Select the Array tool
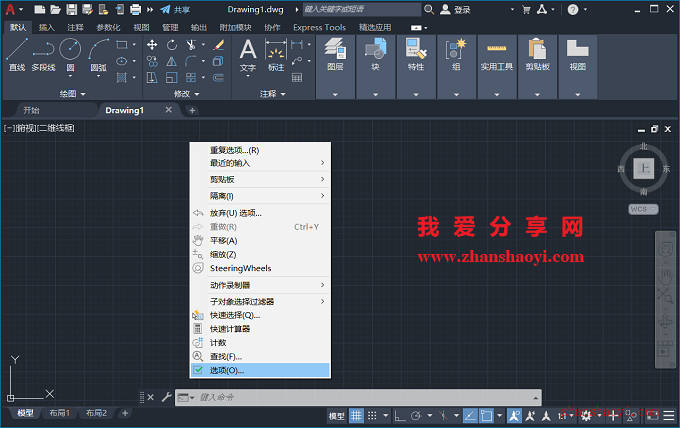This screenshot has width=680, height=428. point(191,78)
